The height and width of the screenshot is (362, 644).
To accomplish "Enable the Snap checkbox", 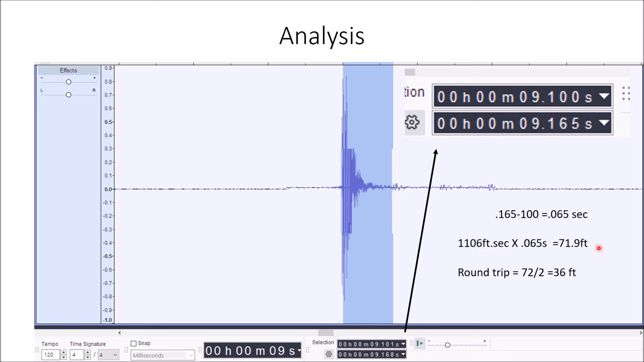I will (x=133, y=344).
